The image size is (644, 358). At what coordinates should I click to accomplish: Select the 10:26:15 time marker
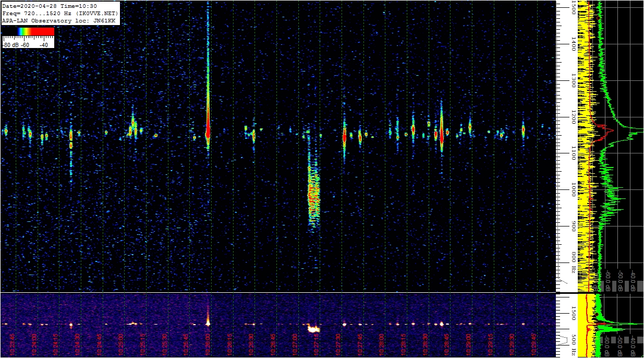click(230, 344)
